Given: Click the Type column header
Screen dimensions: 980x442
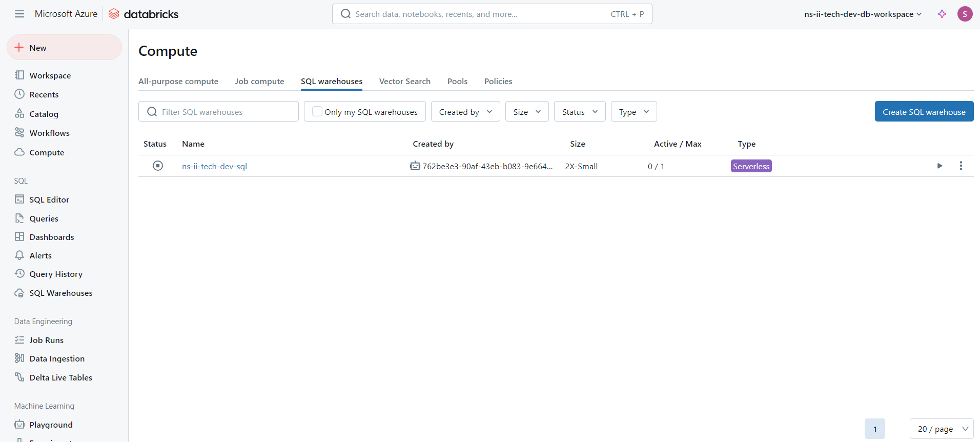Looking at the screenshot, I should pos(747,144).
